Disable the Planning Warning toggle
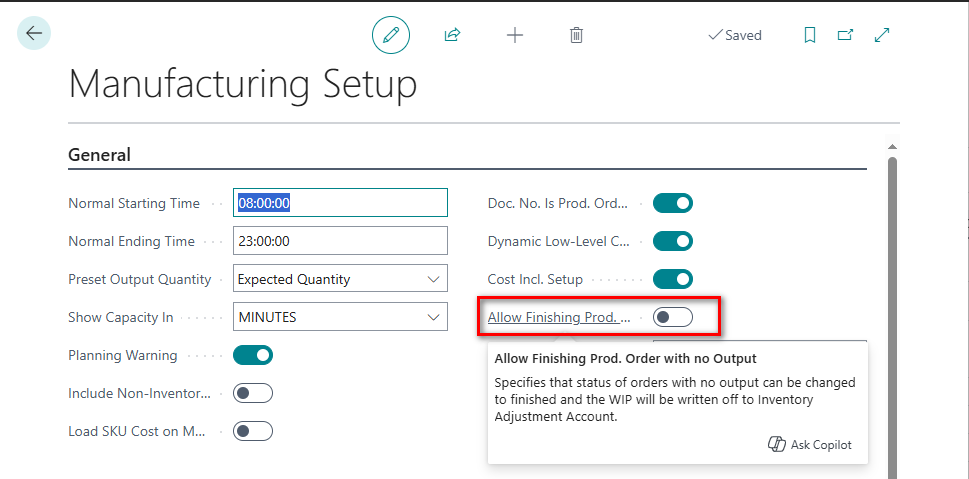This screenshot has height=479, width=969. coord(253,355)
